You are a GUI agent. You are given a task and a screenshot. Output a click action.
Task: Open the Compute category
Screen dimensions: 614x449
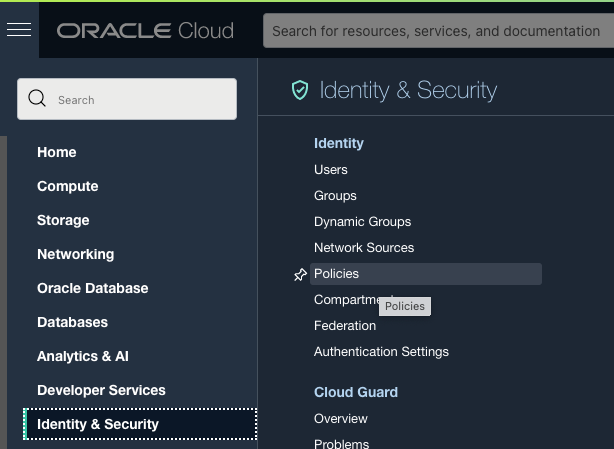point(68,186)
